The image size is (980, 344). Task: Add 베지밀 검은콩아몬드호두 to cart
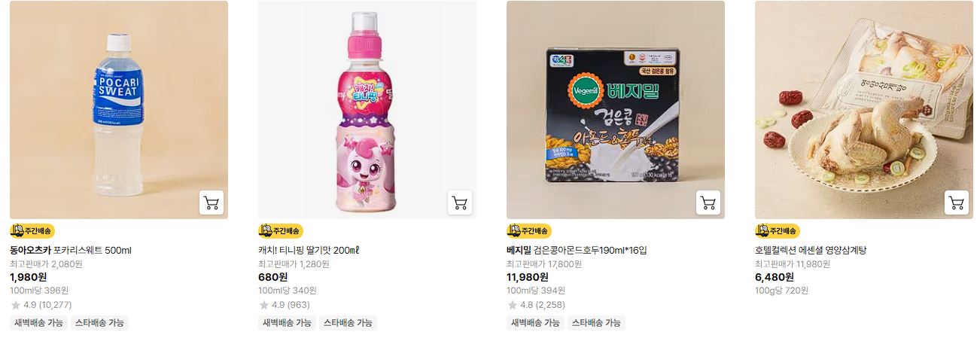pyautogui.click(x=708, y=202)
